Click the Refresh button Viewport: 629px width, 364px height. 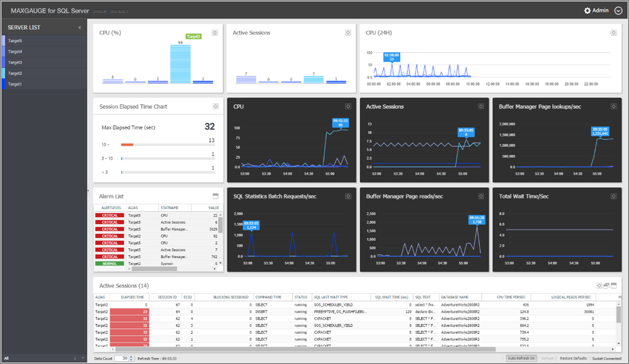[x=547, y=358]
